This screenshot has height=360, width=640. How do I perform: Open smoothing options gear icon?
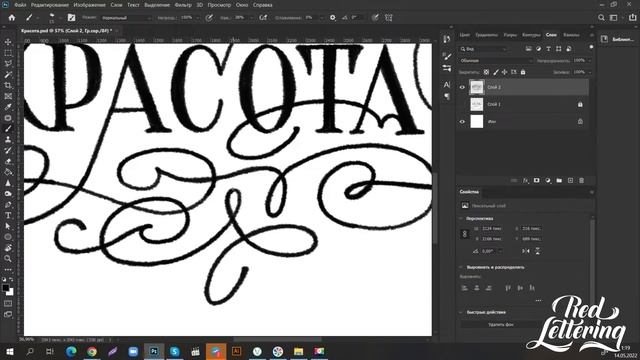(x=333, y=18)
